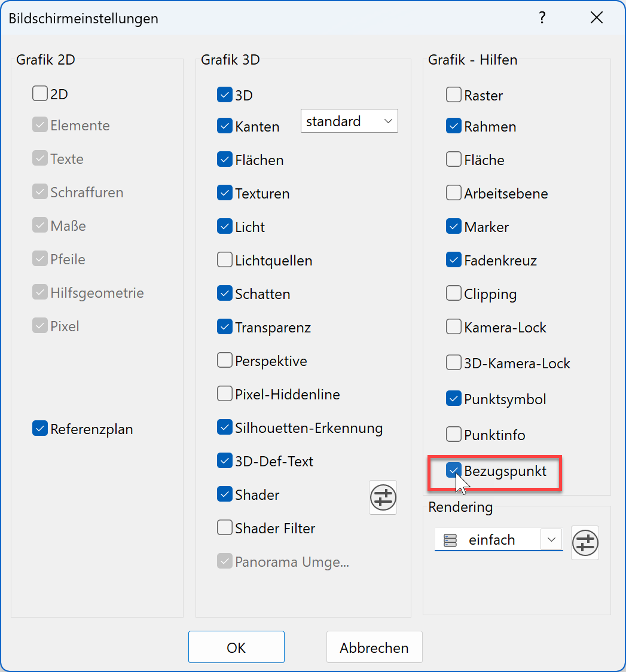Disable the Referenzplan checkbox
The image size is (626, 672).
click(x=40, y=429)
